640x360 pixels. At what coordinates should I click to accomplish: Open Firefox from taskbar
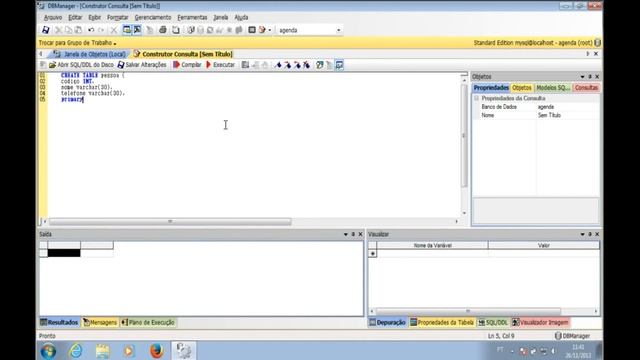156,351
